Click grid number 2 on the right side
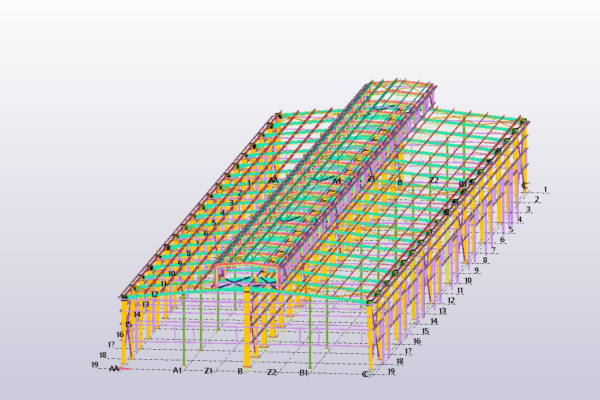This screenshot has height=400, width=600. (x=537, y=199)
